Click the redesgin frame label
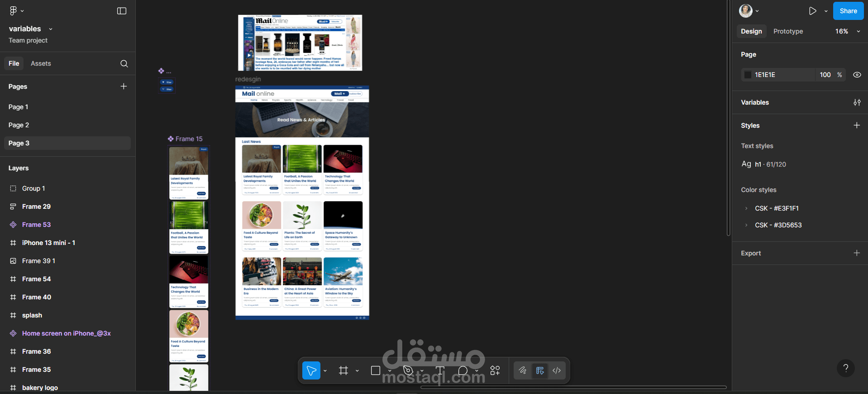The height and width of the screenshot is (394, 868). point(248,79)
